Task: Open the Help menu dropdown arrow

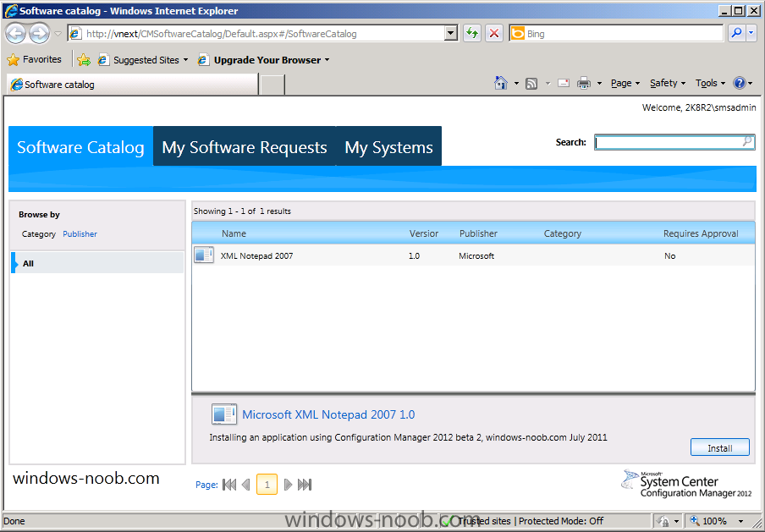Action: [x=751, y=84]
